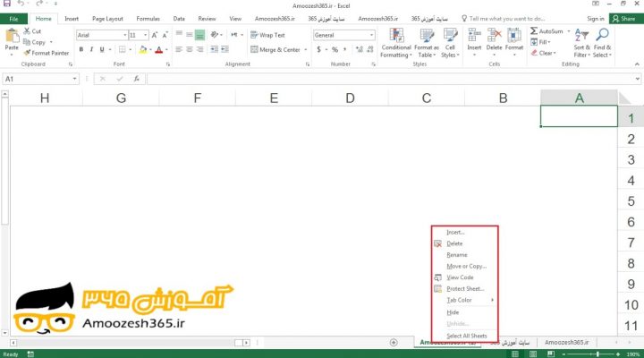Apply Accounting dollar format
Viewport: 644px width, 358px height.
click(318, 49)
